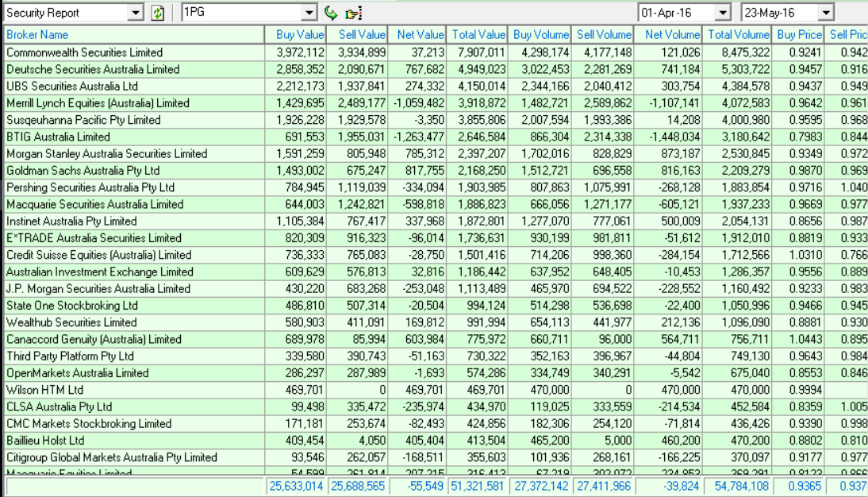
Task: Open the 23-May-16 end date picker arrow
Action: (x=826, y=13)
